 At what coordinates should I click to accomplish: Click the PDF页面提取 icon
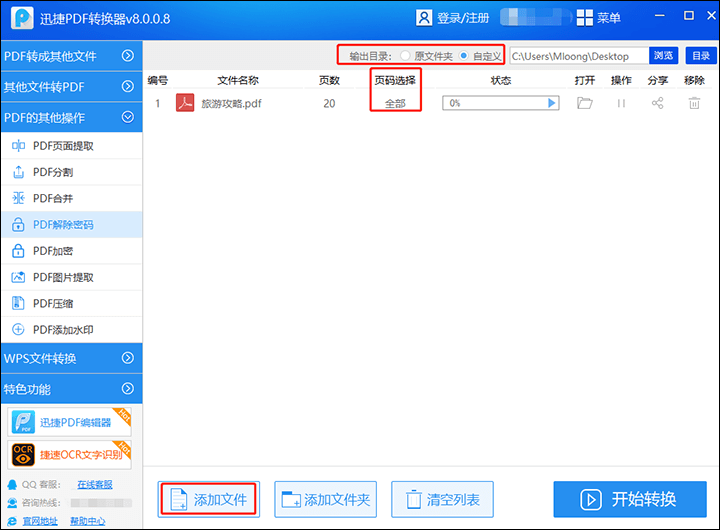pyautogui.click(x=18, y=146)
